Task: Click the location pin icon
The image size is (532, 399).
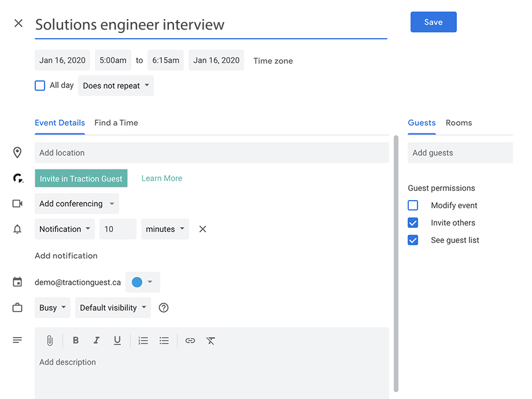Action: click(17, 153)
